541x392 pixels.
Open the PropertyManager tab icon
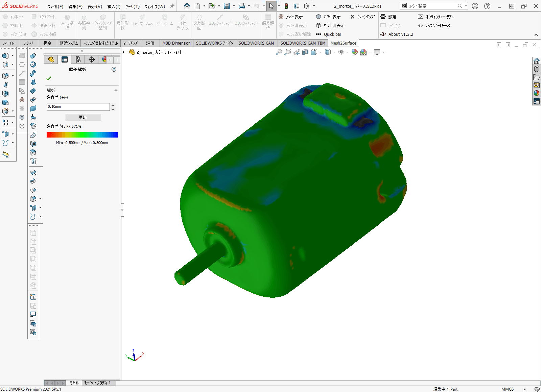click(65, 60)
